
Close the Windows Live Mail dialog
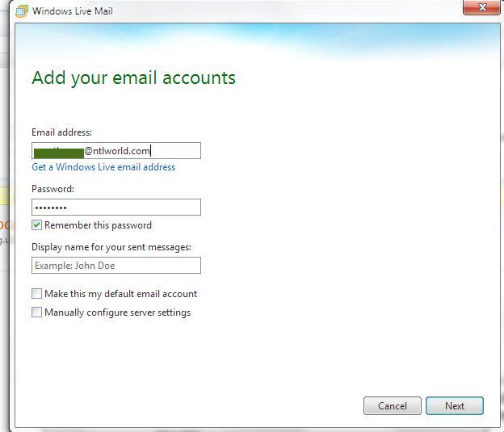[481, 7]
